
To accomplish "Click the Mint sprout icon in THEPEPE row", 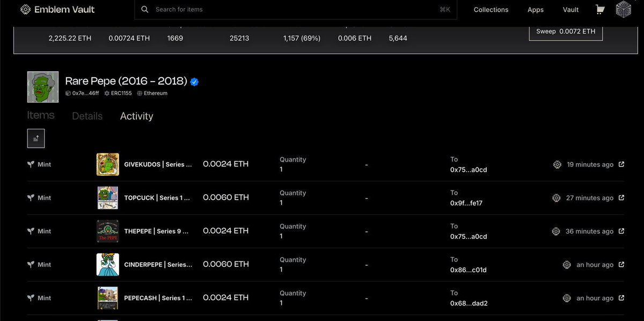I will (x=31, y=231).
